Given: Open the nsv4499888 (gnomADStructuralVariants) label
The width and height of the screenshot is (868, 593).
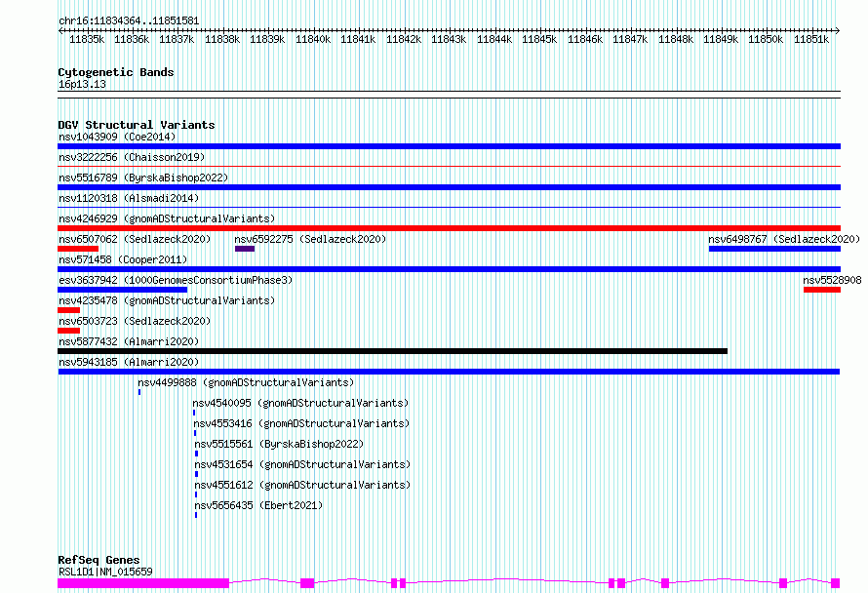Looking at the screenshot, I should point(246,382).
